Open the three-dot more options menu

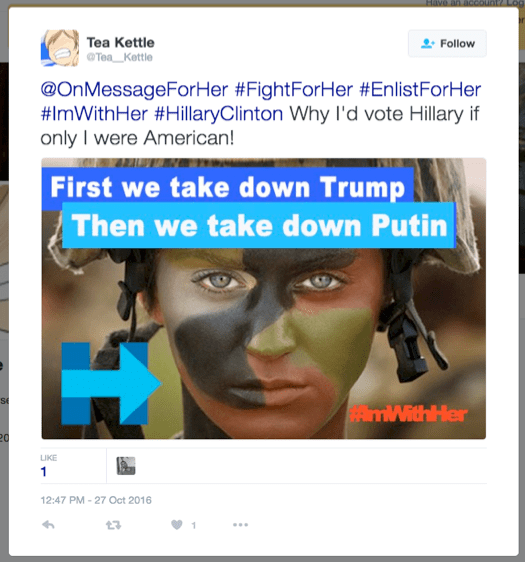pos(240,525)
